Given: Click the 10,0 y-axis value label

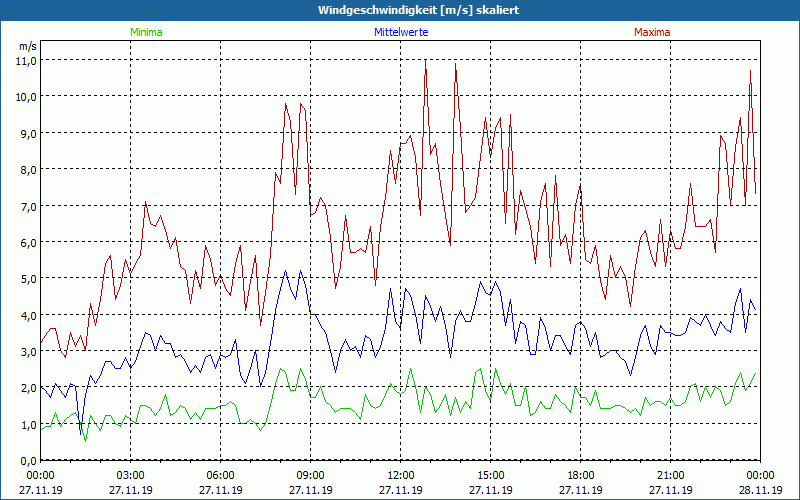Looking at the screenshot, I should coord(26,97).
